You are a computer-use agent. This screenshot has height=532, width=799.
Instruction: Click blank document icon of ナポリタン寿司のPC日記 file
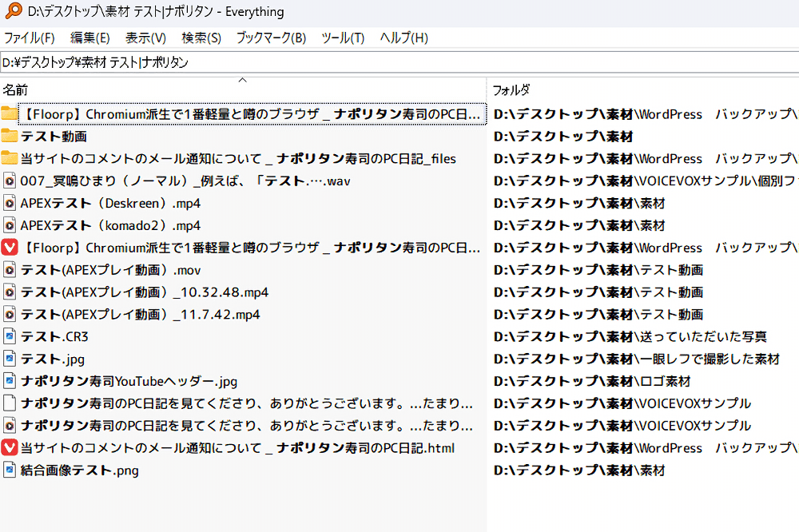9,403
